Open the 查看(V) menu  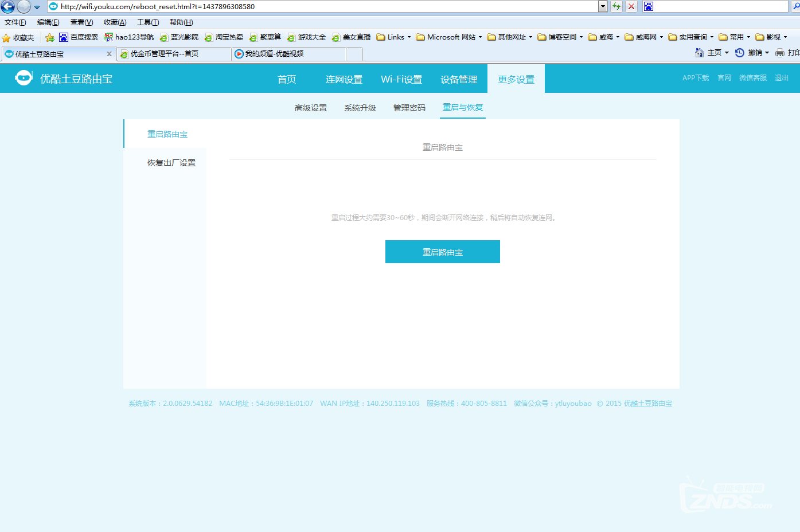click(x=81, y=22)
